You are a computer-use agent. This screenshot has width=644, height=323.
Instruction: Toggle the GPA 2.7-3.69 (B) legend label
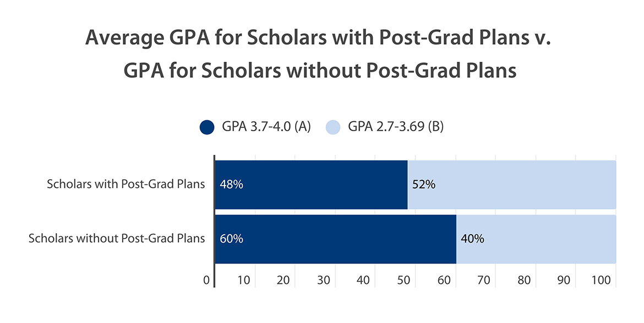(x=396, y=127)
